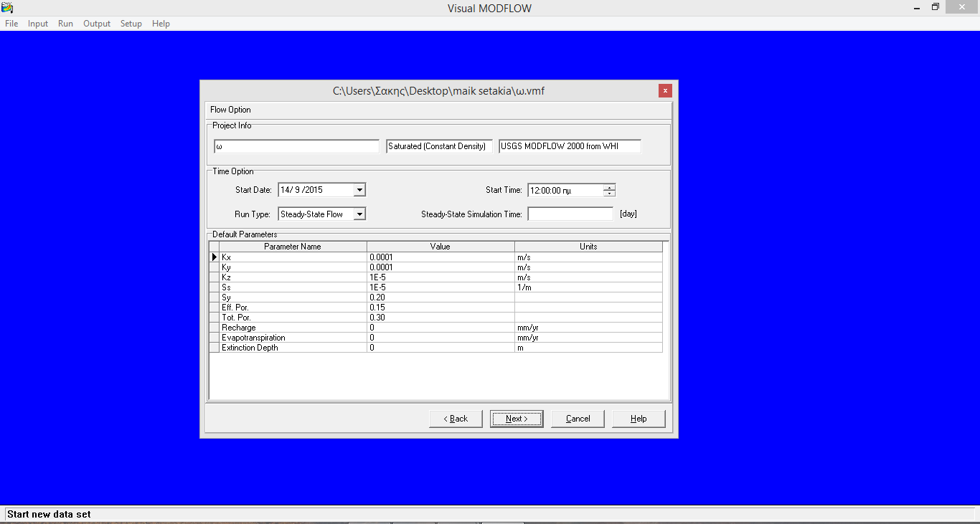980x524 pixels.
Task: Open the Help menu
Action: [x=161, y=24]
